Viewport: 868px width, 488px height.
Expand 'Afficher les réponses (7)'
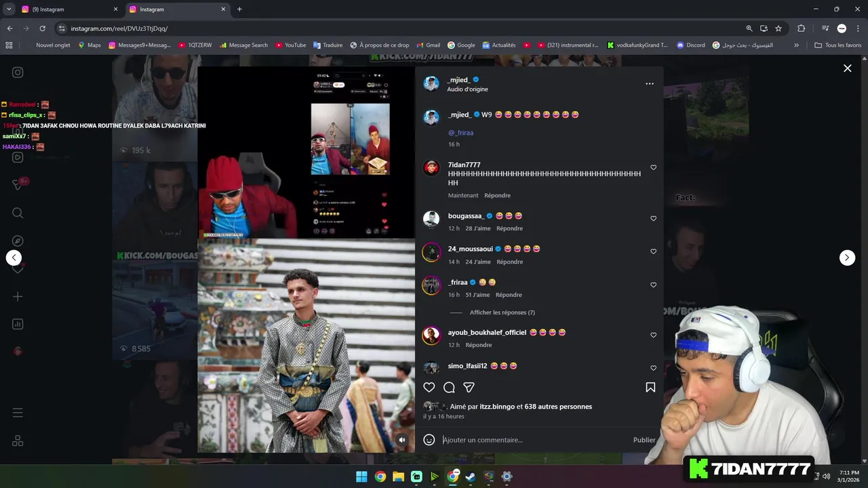tap(502, 312)
